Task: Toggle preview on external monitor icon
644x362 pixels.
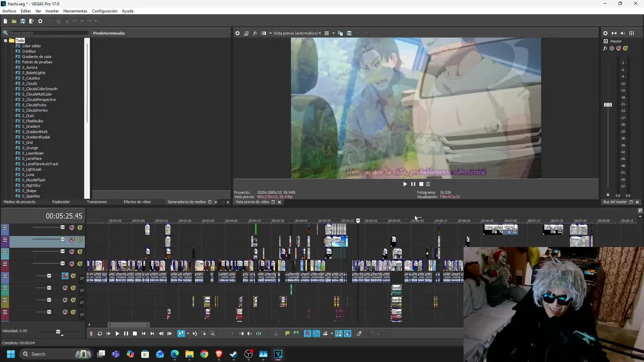Action: pyautogui.click(x=246, y=33)
